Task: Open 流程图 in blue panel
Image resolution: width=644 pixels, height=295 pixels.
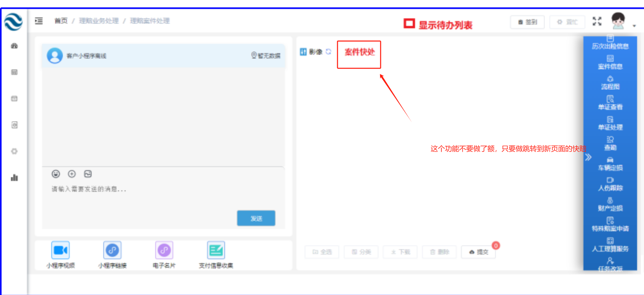Action: pos(610,83)
